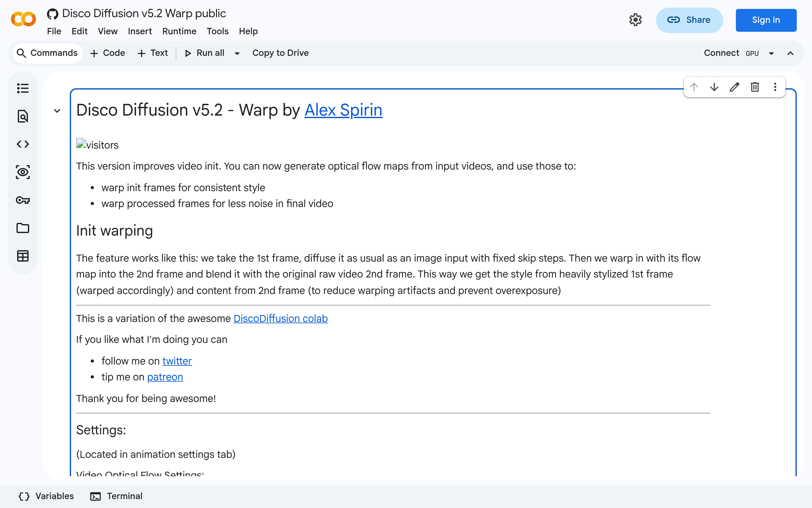Click 'warp processed frames for less noise' bullet

(217, 204)
